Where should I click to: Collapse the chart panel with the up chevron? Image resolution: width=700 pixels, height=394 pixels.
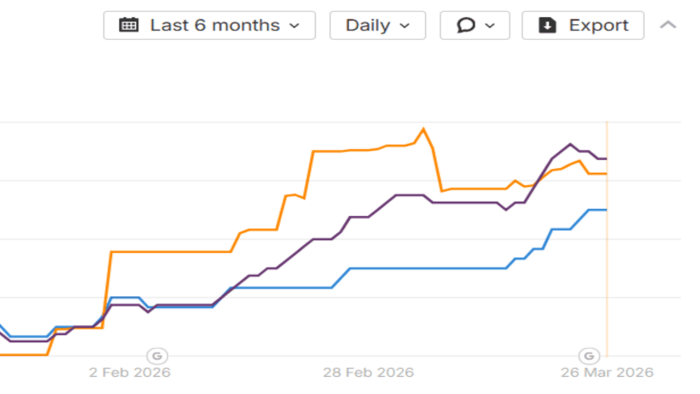668,25
